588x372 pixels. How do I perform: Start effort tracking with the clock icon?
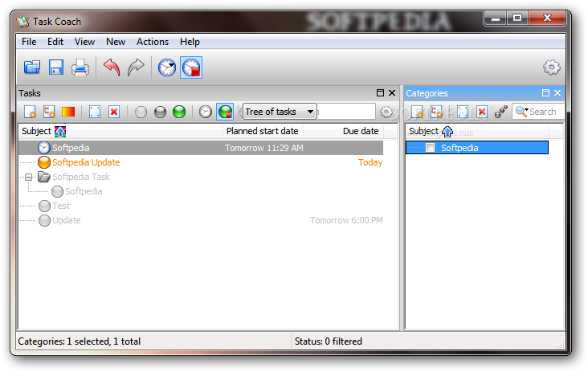[167, 67]
